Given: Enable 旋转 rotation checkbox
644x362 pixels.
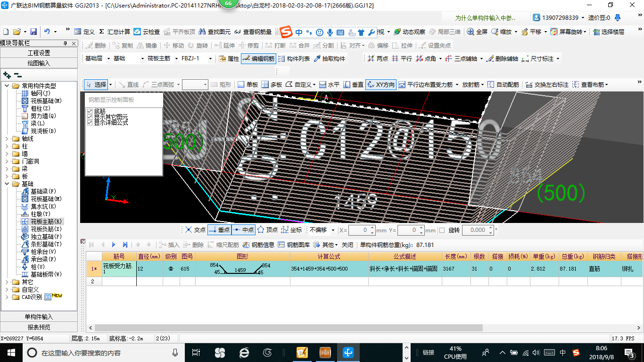Looking at the screenshot, I should point(442,230).
